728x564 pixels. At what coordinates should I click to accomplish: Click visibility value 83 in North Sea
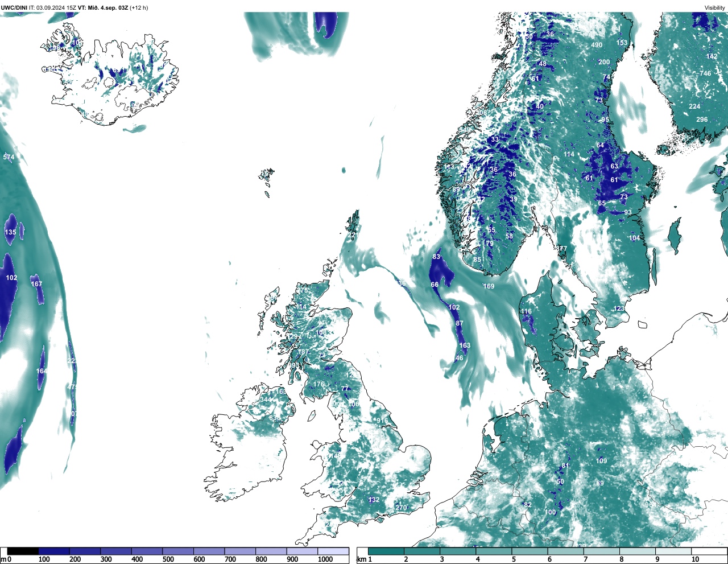pyautogui.click(x=436, y=257)
